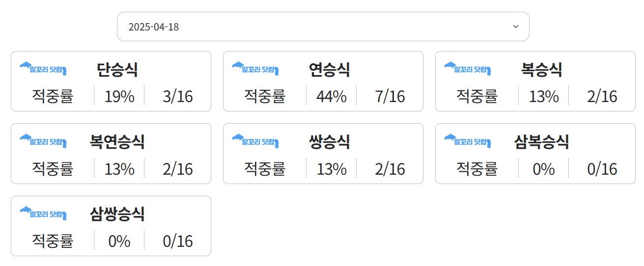644x266 pixels.
Task: Click the 말꼬리 닷컴 logo in 연승식 card
Action: point(255,69)
